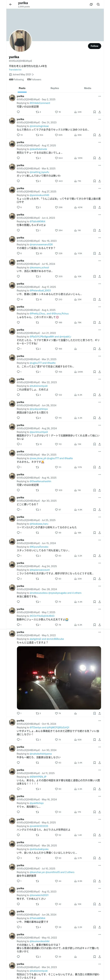The width and height of the screenshot is (110, 980).
Task: Share the Nov 16, 2023 post
Action: click(x=99, y=253)
